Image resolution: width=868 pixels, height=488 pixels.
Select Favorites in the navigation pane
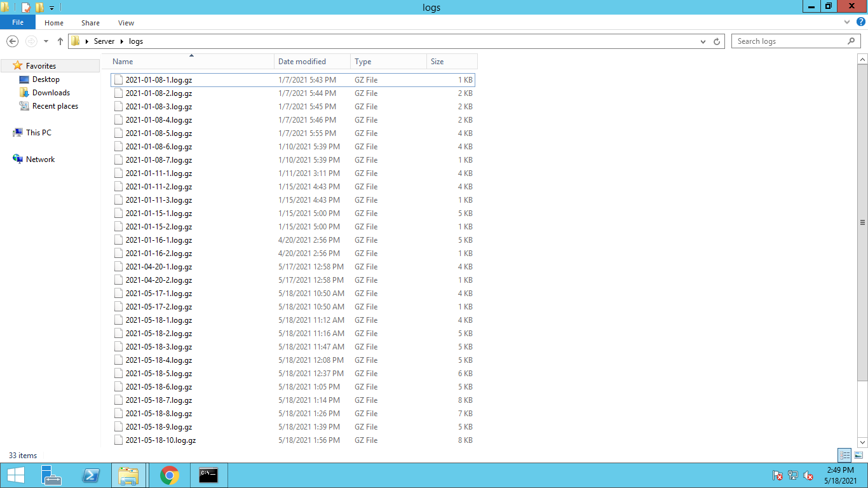click(41, 66)
